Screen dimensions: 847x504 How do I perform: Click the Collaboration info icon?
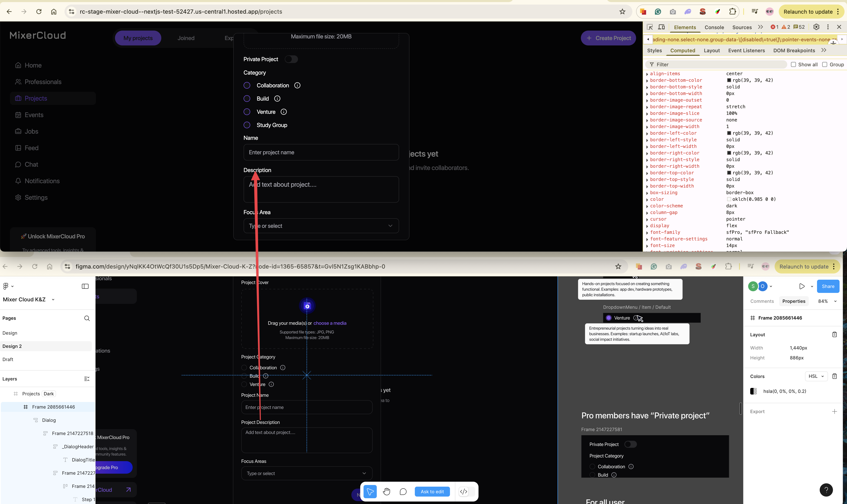point(297,85)
